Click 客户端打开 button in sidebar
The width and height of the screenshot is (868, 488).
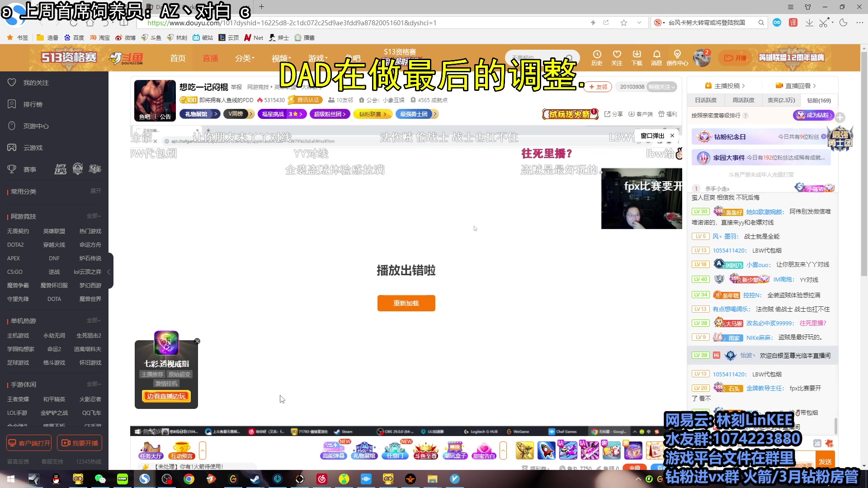click(29, 443)
